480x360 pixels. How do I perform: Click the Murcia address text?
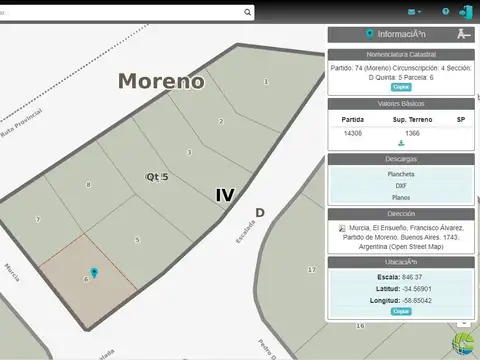(x=401, y=237)
